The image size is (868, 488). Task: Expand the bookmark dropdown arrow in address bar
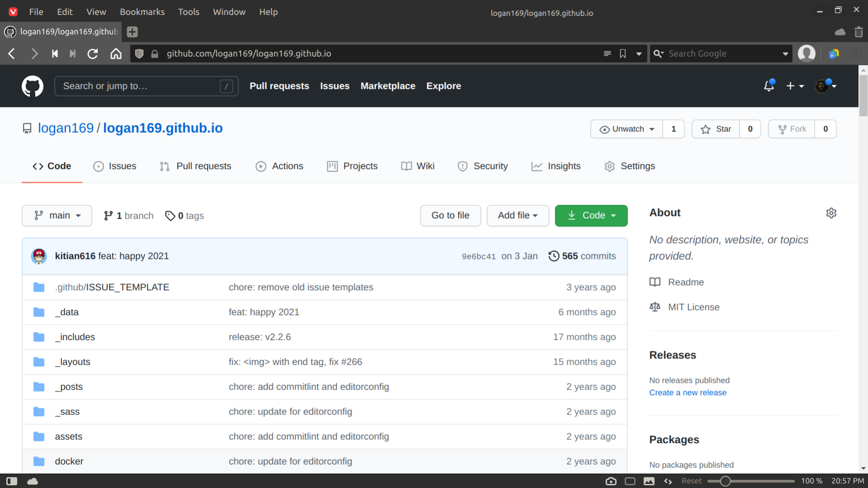point(639,54)
